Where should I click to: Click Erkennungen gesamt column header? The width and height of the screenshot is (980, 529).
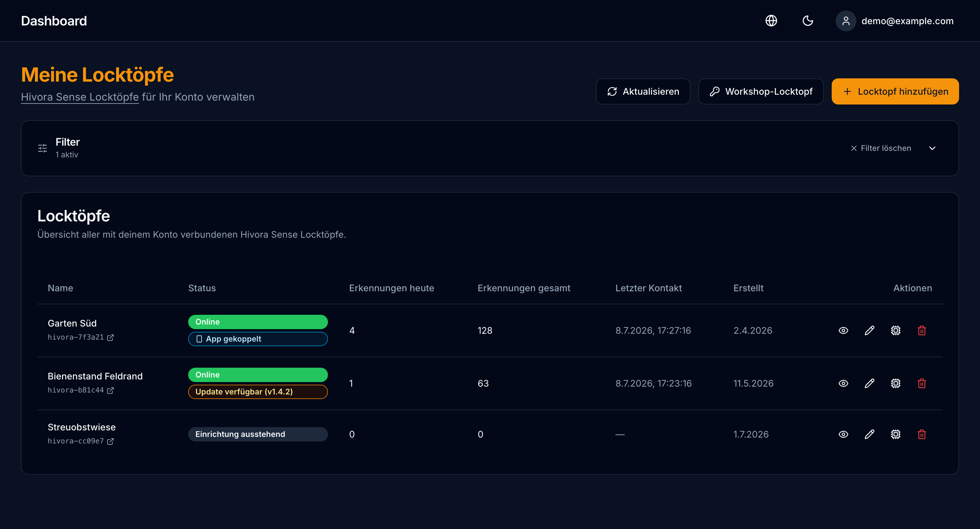(x=524, y=288)
